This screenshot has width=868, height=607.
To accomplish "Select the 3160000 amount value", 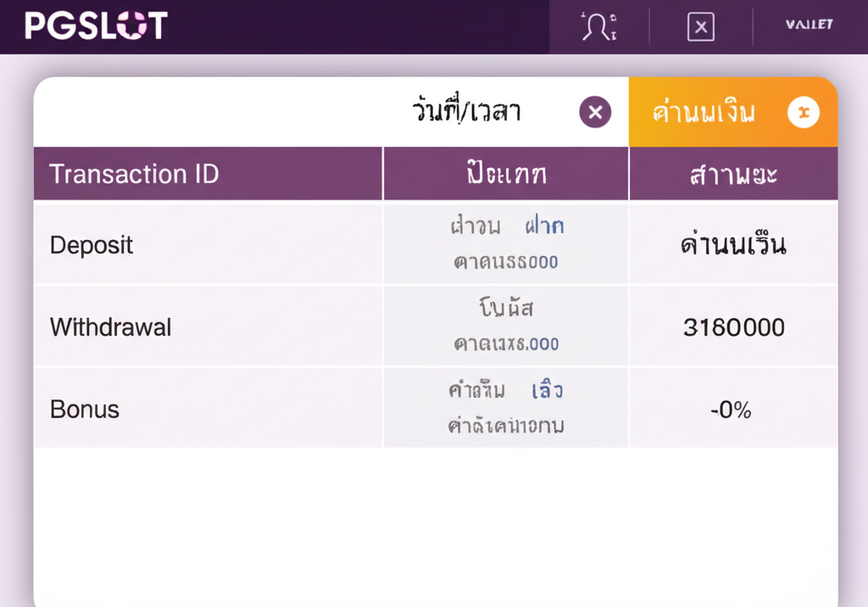I will click(733, 326).
